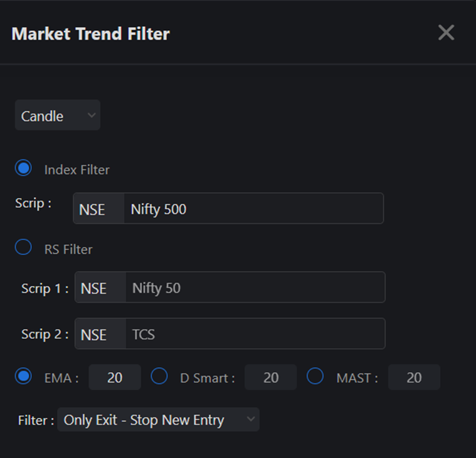Select the RS Filter radio button
Screen dimensions: 476x458
click(x=24, y=248)
